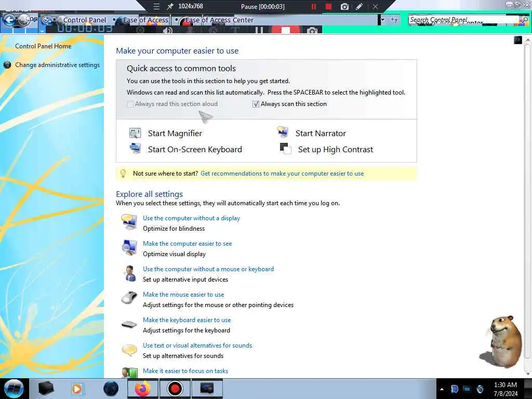Click the Narrator icon
This screenshot has height=399, width=532.
(283, 132)
